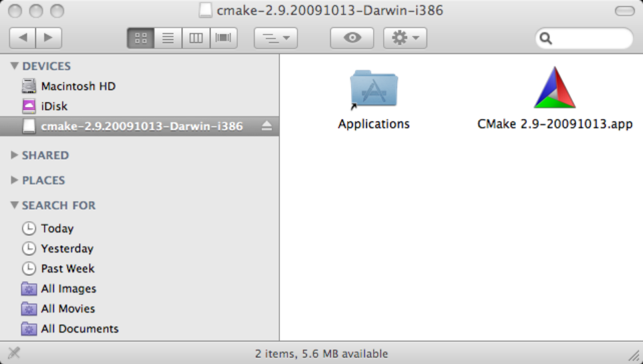Select cmake-2.9.20091013-Darwin-i386 volume in sidebar
The width and height of the screenshot is (643, 364).
tap(140, 126)
